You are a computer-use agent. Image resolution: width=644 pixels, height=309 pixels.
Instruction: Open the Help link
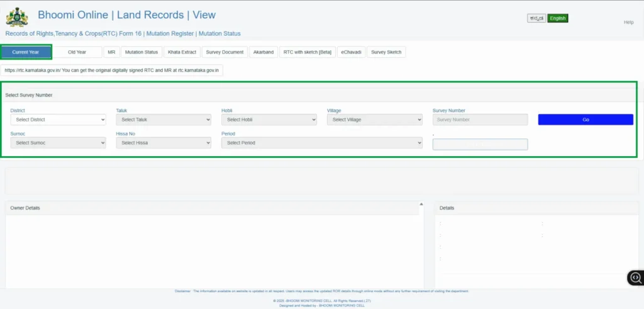pos(628,22)
